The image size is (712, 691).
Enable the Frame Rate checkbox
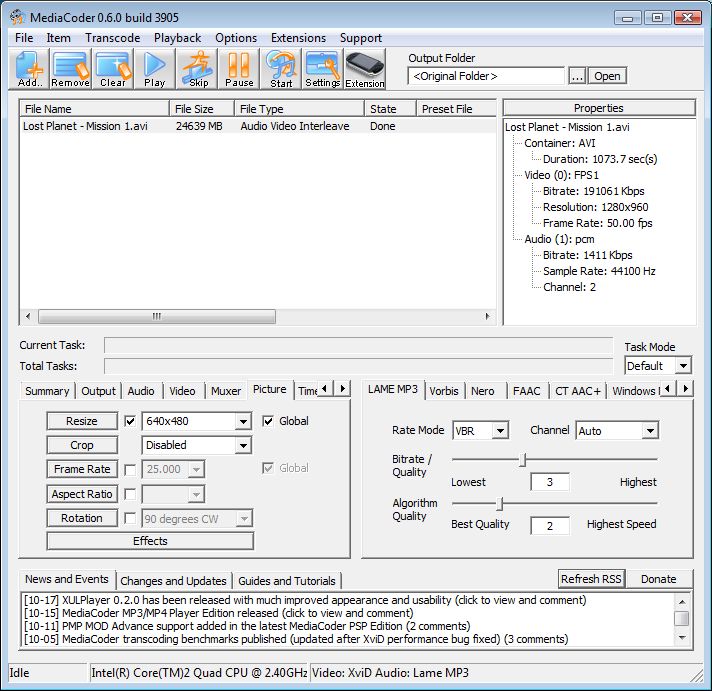point(130,470)
